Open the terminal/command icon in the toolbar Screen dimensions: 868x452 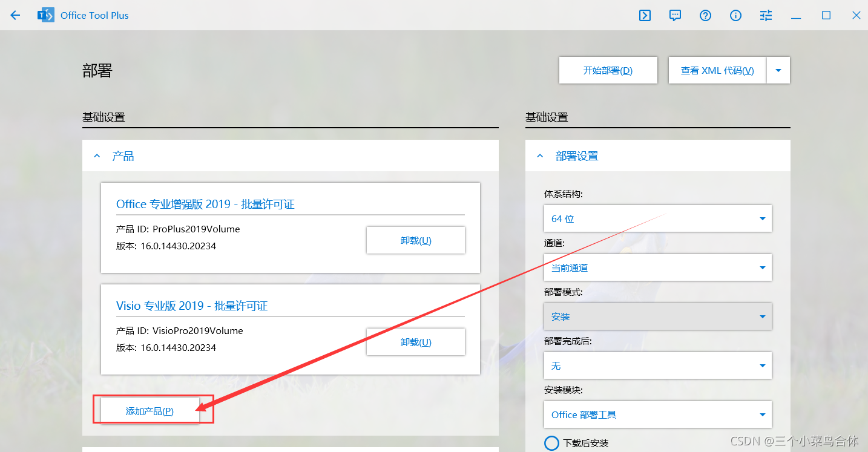pos(644,15)
